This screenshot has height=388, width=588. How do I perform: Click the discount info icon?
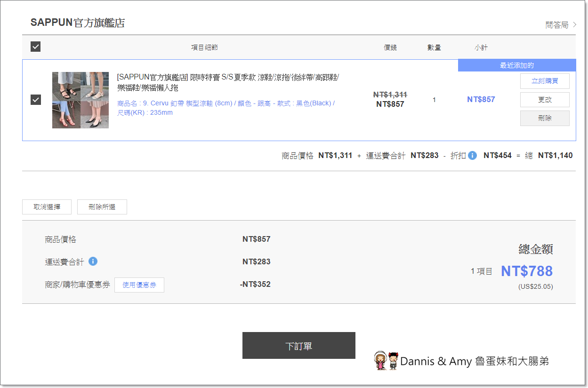coord(472,156)
